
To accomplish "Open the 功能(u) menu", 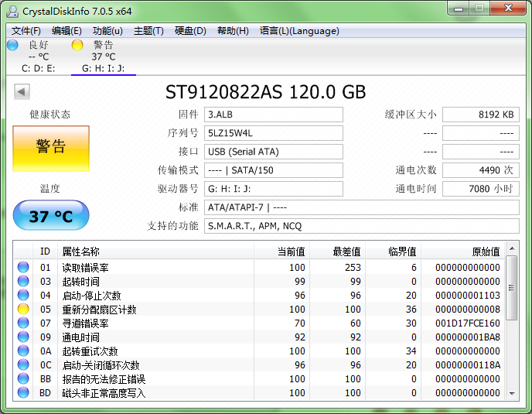I will [x=107, y=31].
